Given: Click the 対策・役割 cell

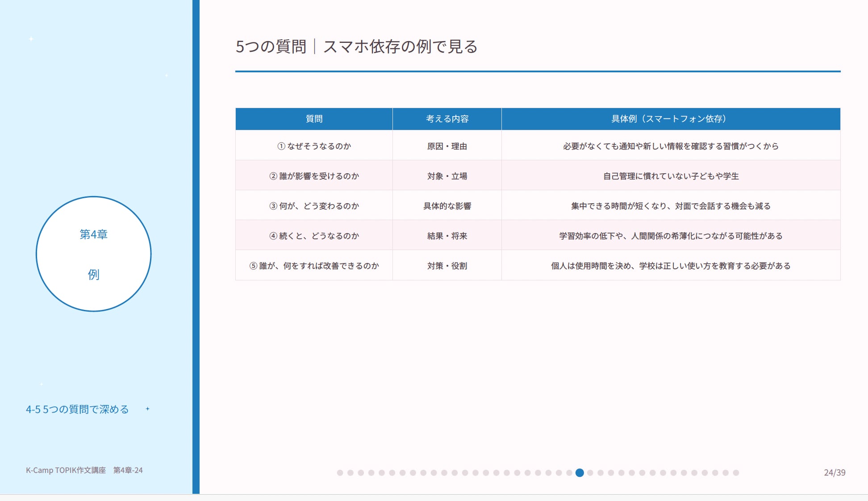Looking at the screenshot, I should point(447,266).
